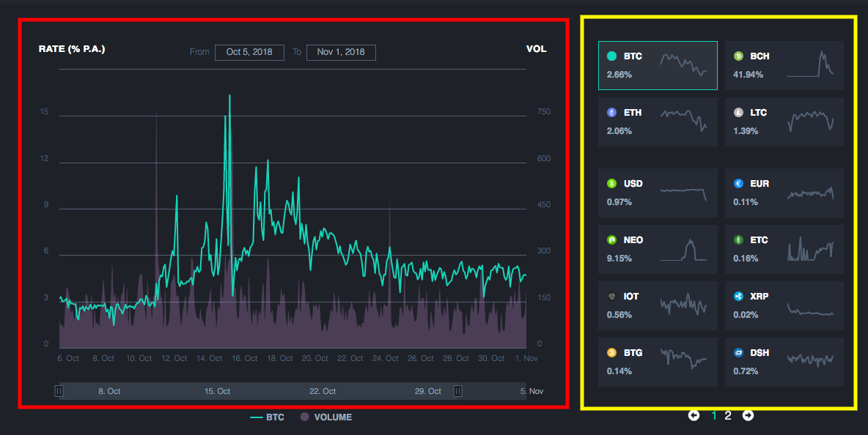Click the BCH coin icon
This screenshot has height=435, width=868.
pyautogui.click(x=738, y=56)
